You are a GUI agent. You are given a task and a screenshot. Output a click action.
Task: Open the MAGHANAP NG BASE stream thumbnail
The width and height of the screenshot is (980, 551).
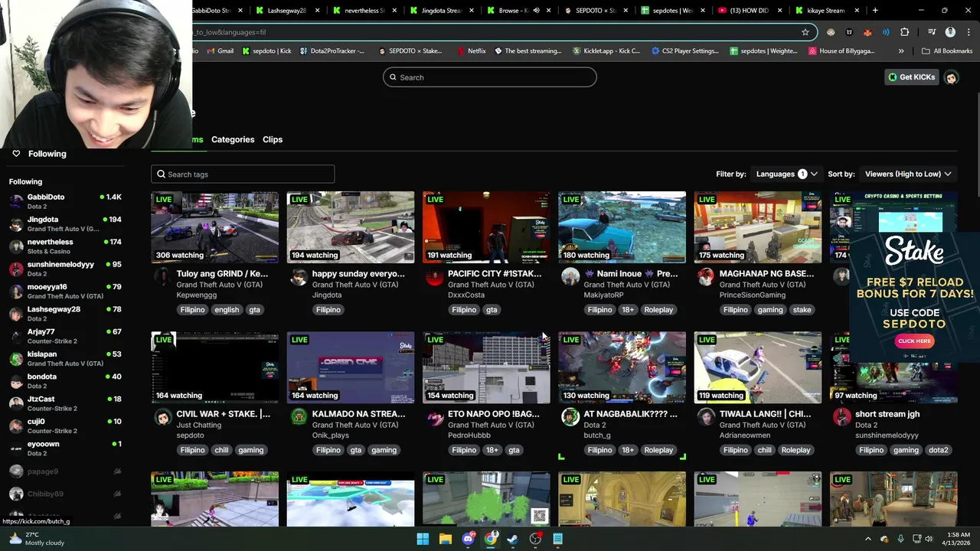tap(757, 227)
